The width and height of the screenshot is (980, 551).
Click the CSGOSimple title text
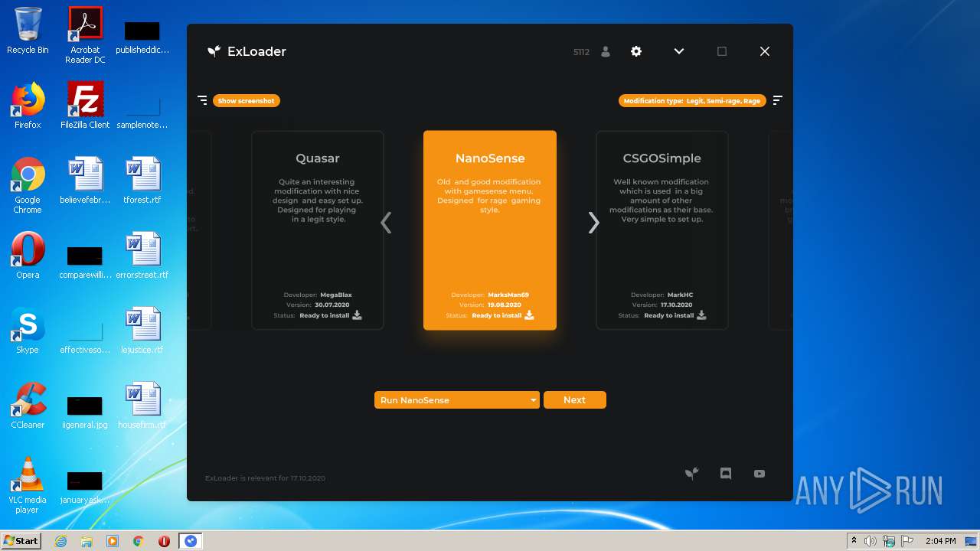(x=662, y=158)
